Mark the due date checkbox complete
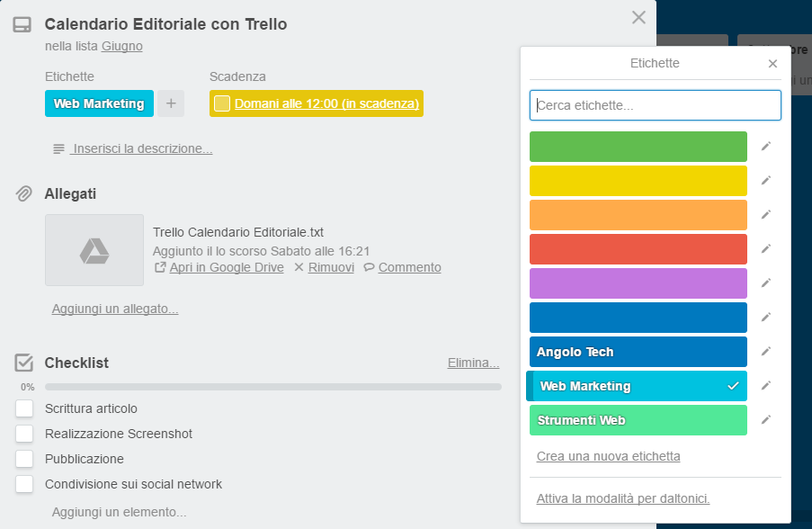 click(222, 103)
